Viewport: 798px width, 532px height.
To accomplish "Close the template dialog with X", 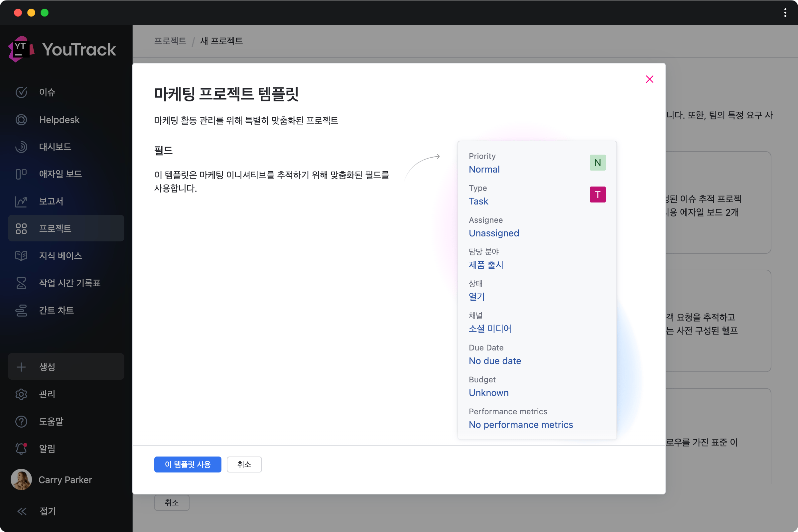I will coord(649,79).
